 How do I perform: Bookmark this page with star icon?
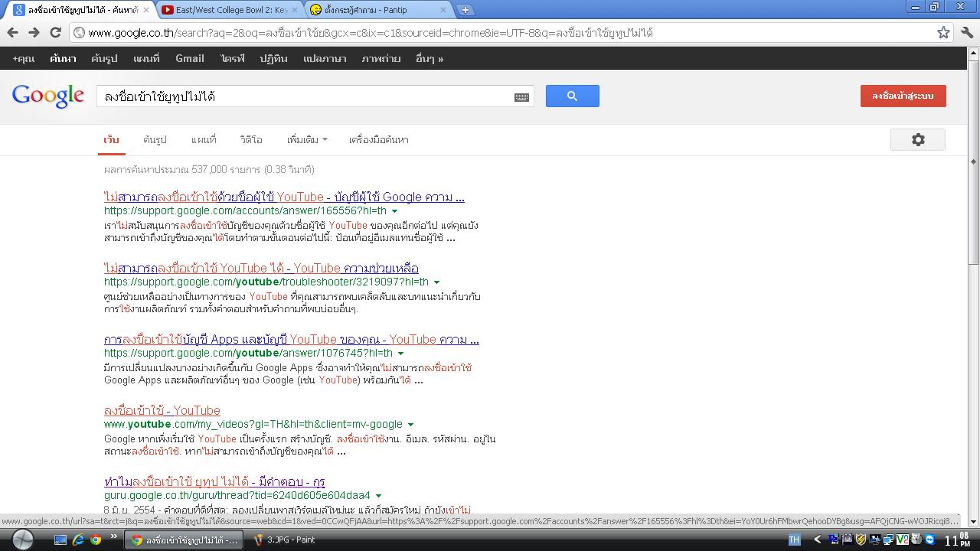[x=943, y=33]
